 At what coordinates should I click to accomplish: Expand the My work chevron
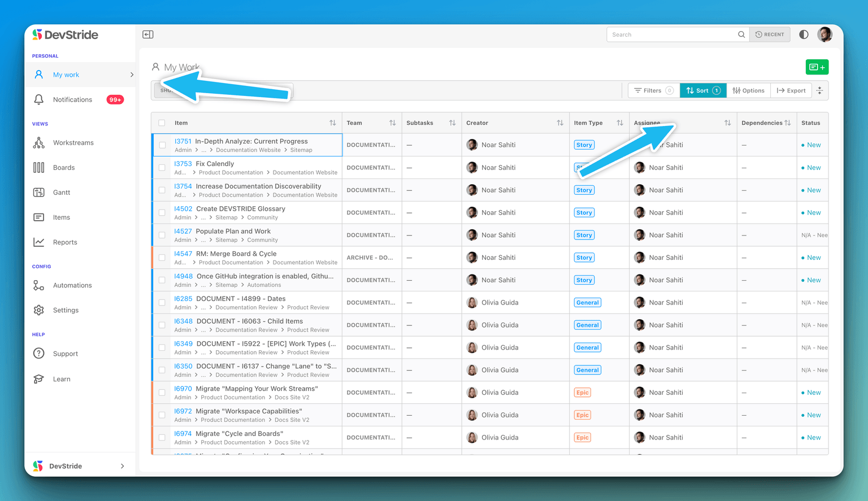tap(132, 75)
